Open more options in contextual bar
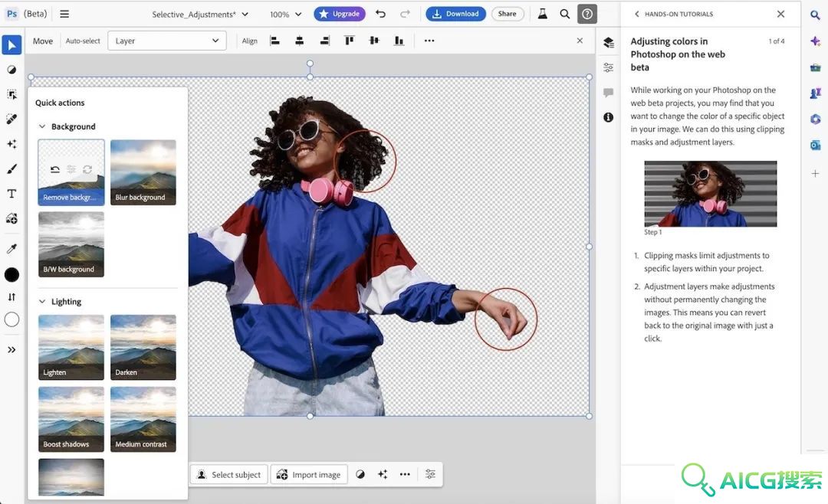 tap(405, 474)
